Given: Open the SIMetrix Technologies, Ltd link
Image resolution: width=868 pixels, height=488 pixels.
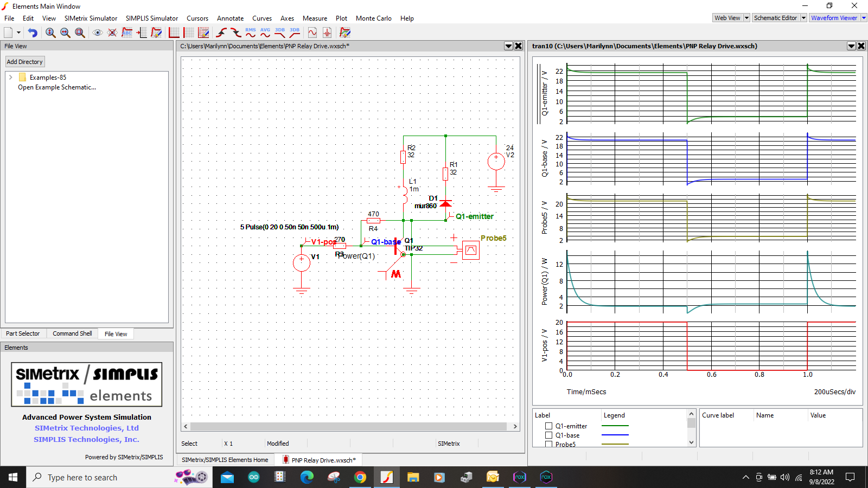Looking at the screenshot, I should tap(87, 428).
